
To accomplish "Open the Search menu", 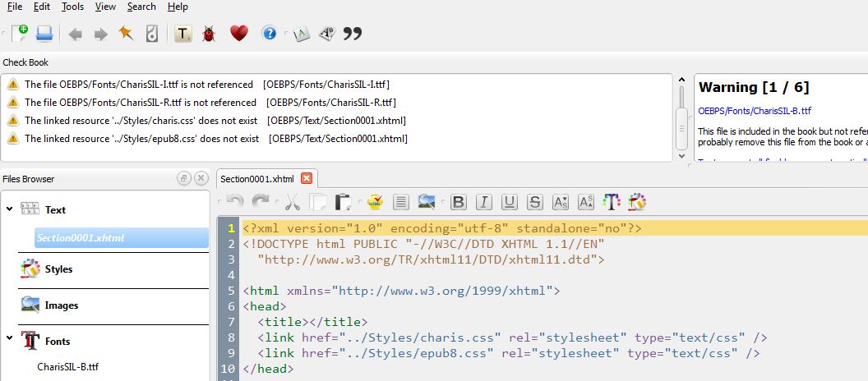I will click(141, 7).
